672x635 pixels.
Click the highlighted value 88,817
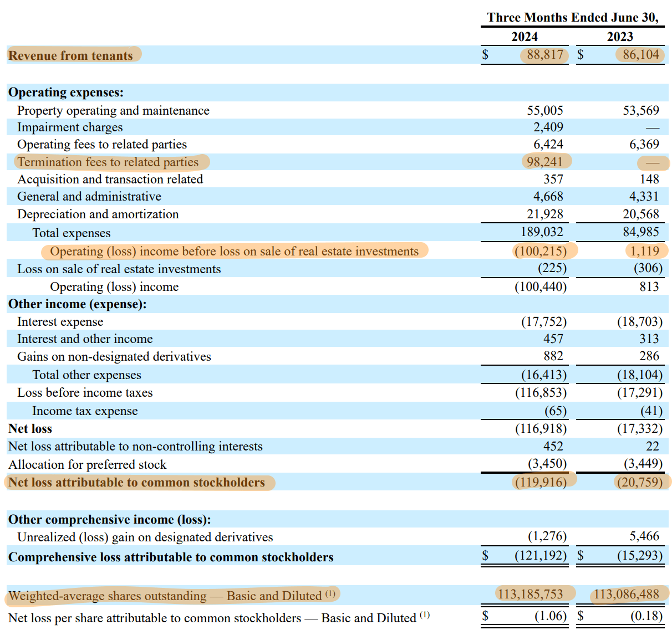[x=544, y=55]
